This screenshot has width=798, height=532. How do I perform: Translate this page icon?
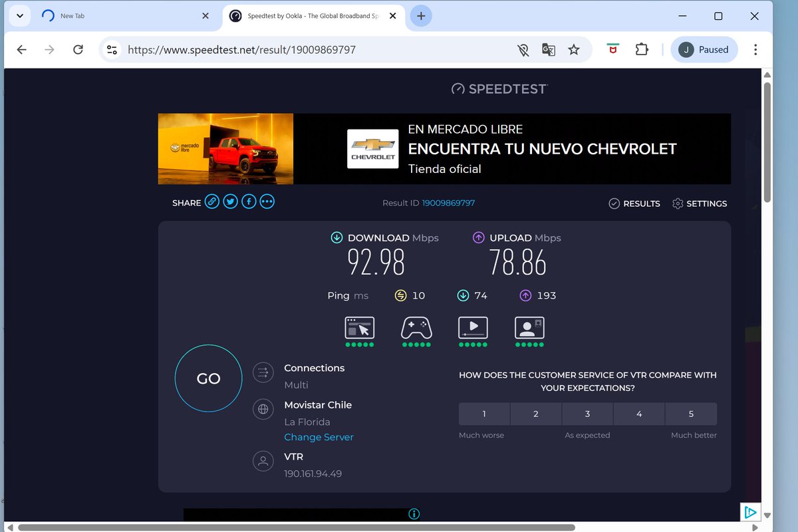click(x=549, y=50)
